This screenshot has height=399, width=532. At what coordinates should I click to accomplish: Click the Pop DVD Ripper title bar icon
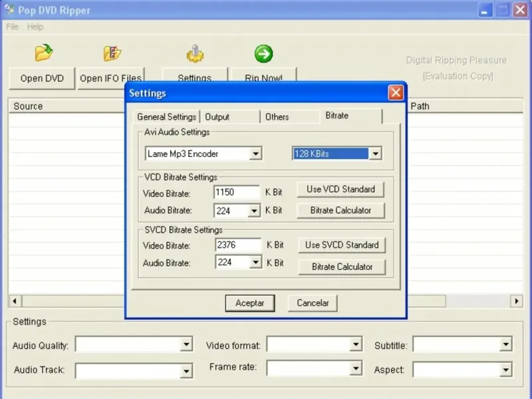[9, 9]
